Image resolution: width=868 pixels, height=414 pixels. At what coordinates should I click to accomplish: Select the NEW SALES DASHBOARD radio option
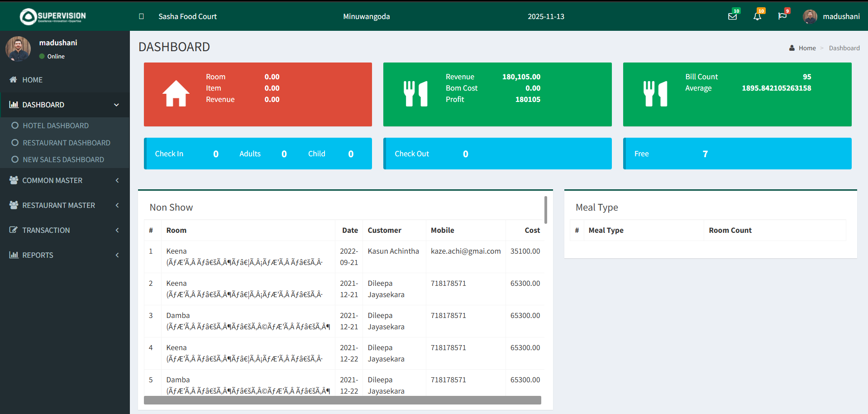pyautogui.click(x=15, y=159)
